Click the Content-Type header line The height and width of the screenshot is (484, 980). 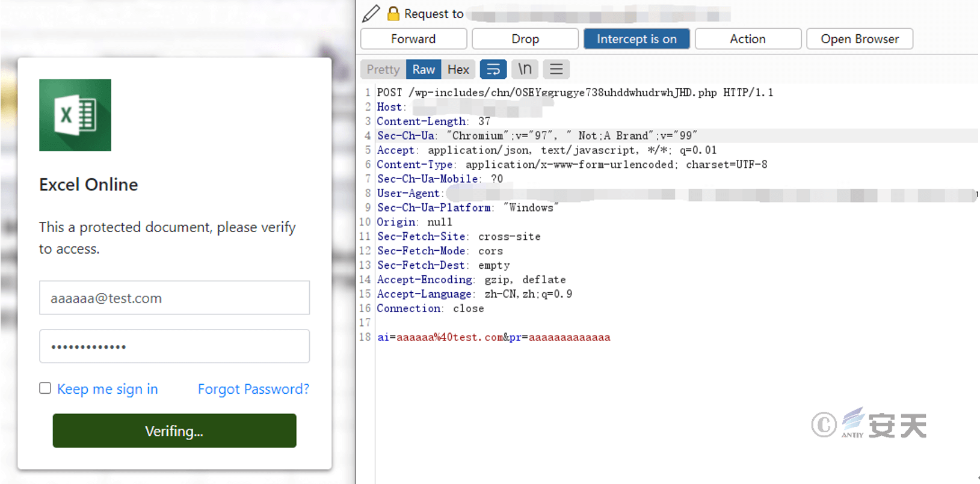click(x=572, y=165)
